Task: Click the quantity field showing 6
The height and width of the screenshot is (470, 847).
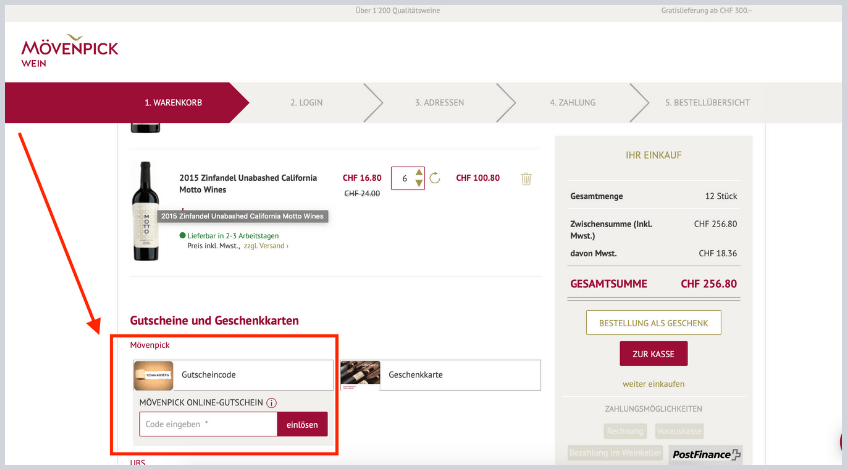Action: click(x=404, y=178)
